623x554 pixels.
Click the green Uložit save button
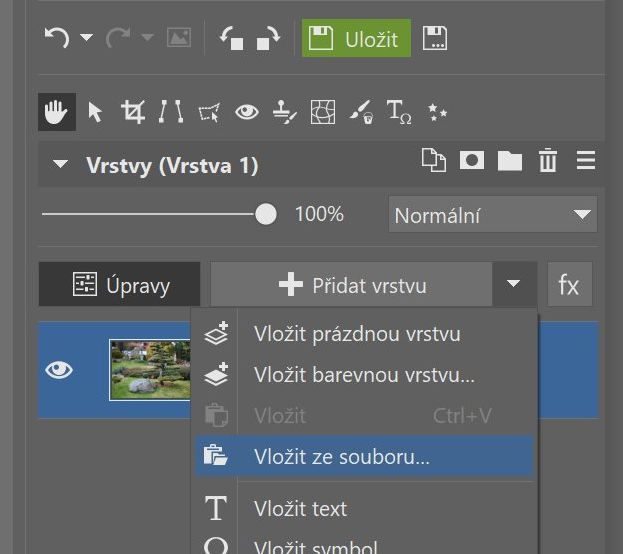(356, 38)
